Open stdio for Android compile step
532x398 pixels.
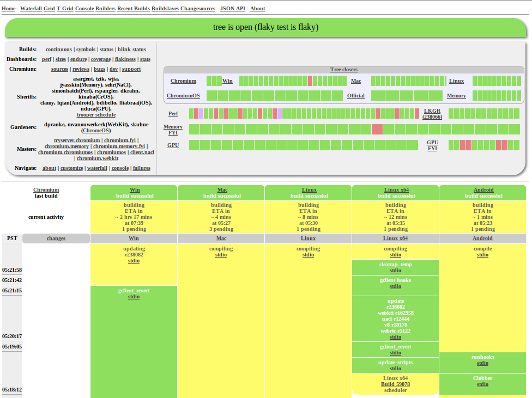click(482, 255)
